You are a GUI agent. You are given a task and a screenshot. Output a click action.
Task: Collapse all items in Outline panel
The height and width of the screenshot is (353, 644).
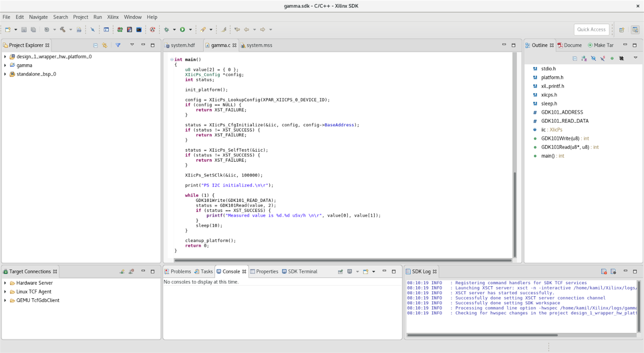[575, 58]
